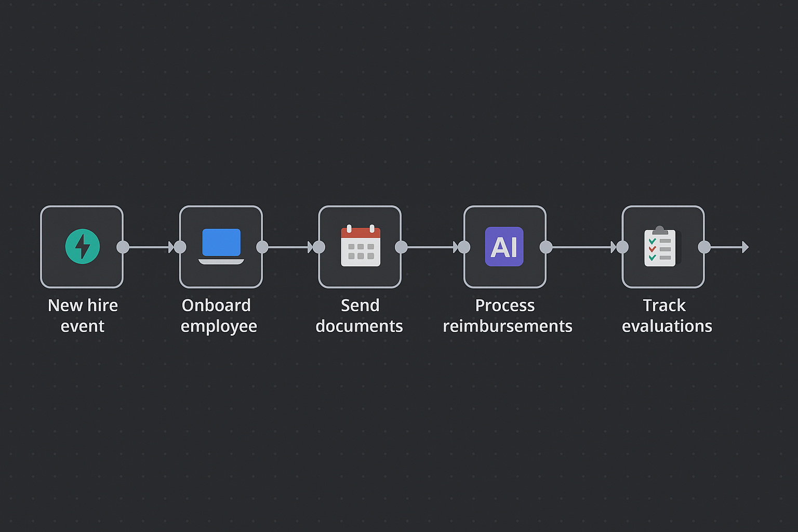Click input port of Track evaluations node
This screenshot has width=798, height=532.
(622, 247)
